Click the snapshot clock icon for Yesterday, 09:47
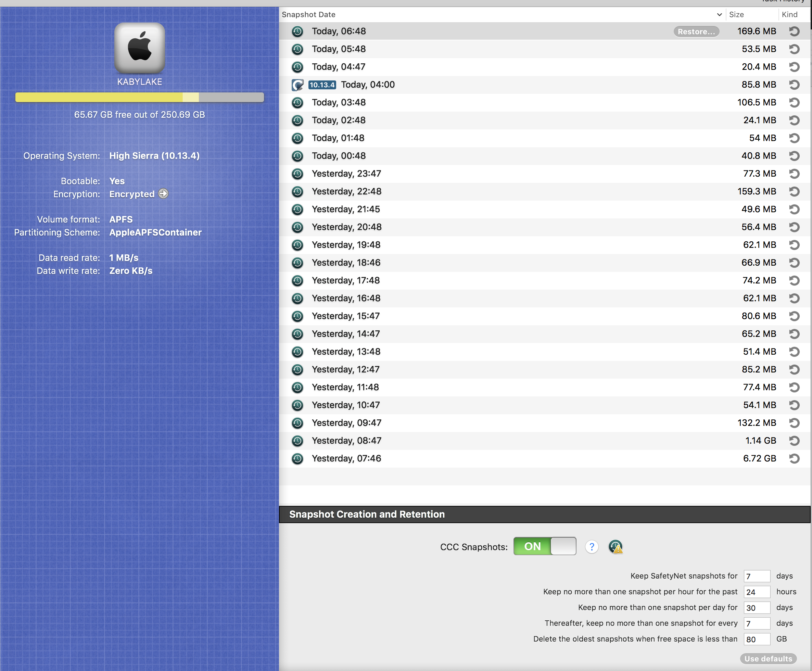Image resolution: width=812 pixels, height=671 pixels. click(x=297, y=422)
